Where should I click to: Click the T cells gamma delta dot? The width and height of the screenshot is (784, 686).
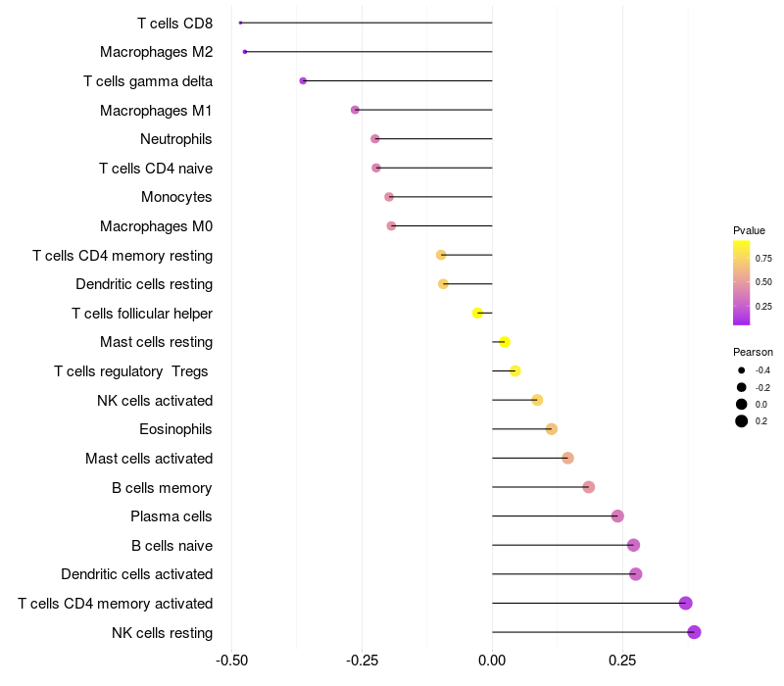coord(303,80)
